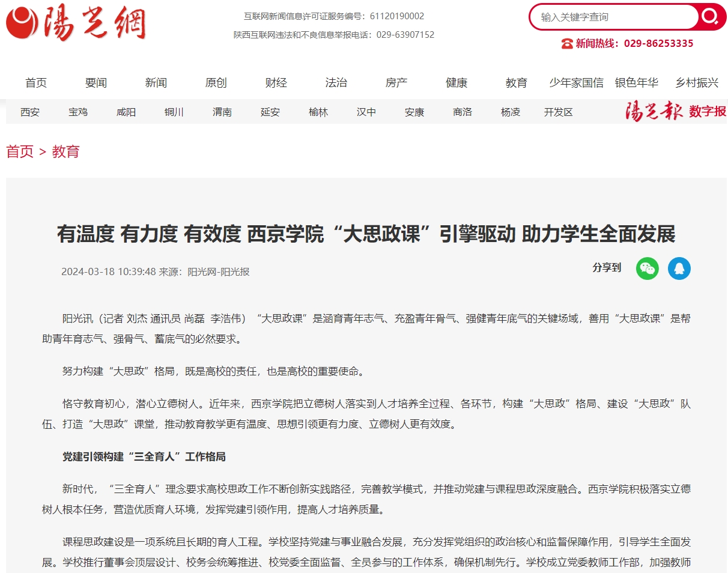Select the 西安 city link

[30, 112]
